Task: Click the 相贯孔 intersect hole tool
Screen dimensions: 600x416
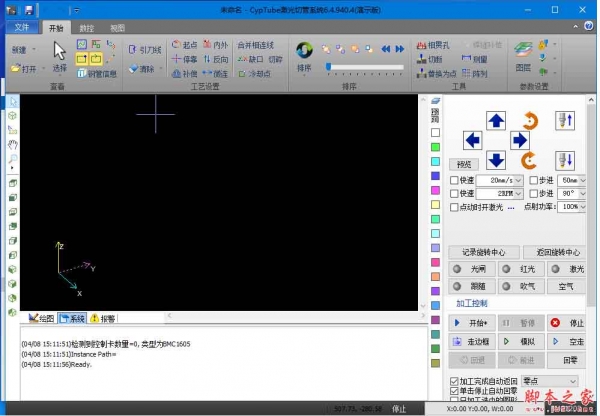Action: [433, 45]
